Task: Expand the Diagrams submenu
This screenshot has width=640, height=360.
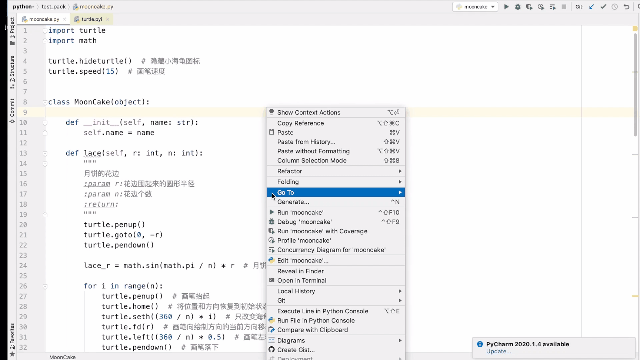Action: (336, 340)
